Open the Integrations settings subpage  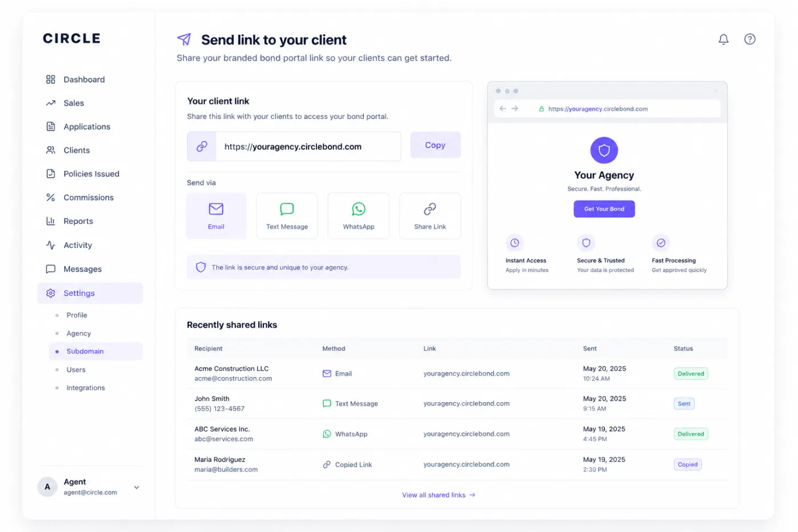pos(85,388)
